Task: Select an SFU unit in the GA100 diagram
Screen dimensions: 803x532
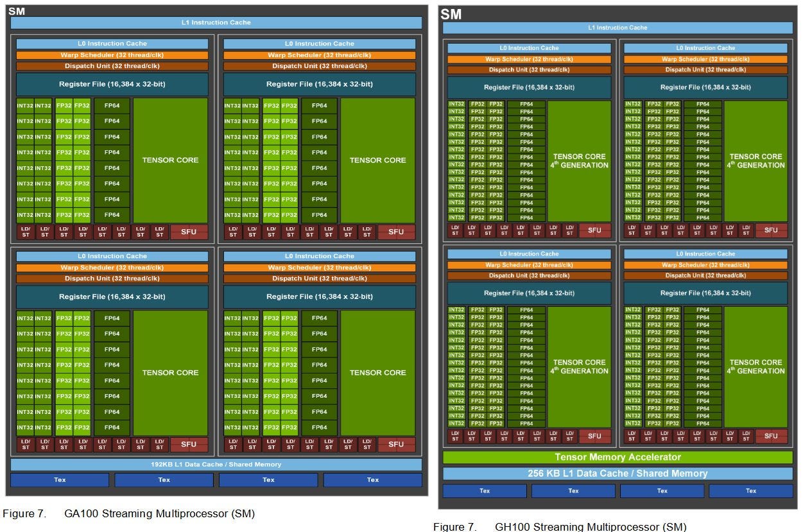Action: pyautogui.click(x=189, y=232)
